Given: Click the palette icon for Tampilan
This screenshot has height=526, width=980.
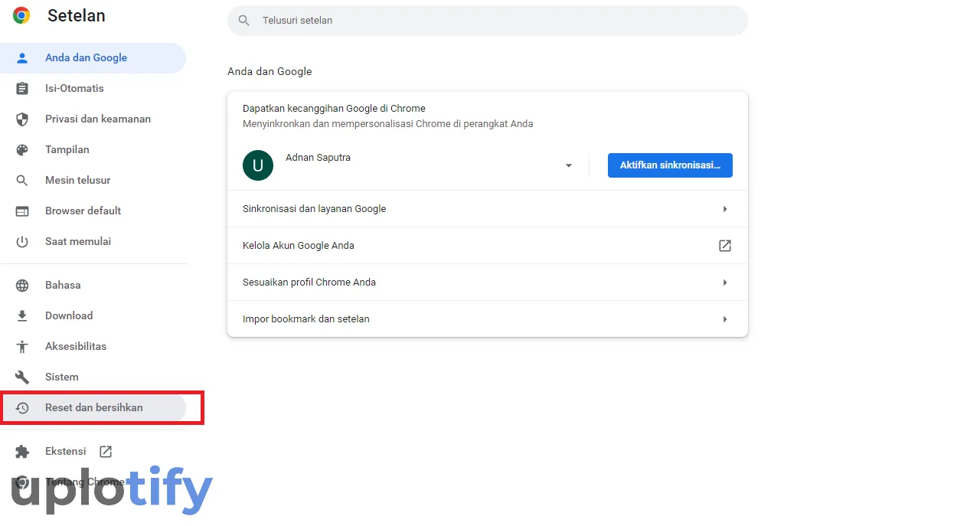Looking at the screenshot, I should [22, 149].
